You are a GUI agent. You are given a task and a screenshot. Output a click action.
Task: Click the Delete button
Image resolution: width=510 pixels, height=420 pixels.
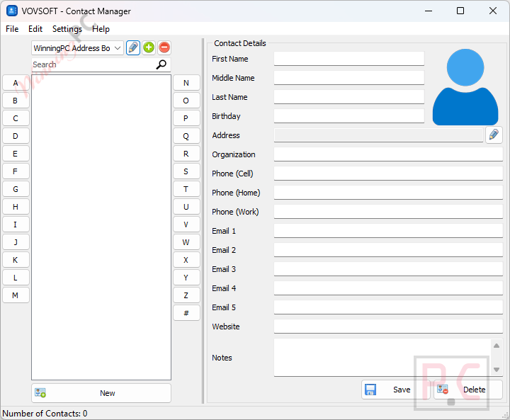pos(468,390)
